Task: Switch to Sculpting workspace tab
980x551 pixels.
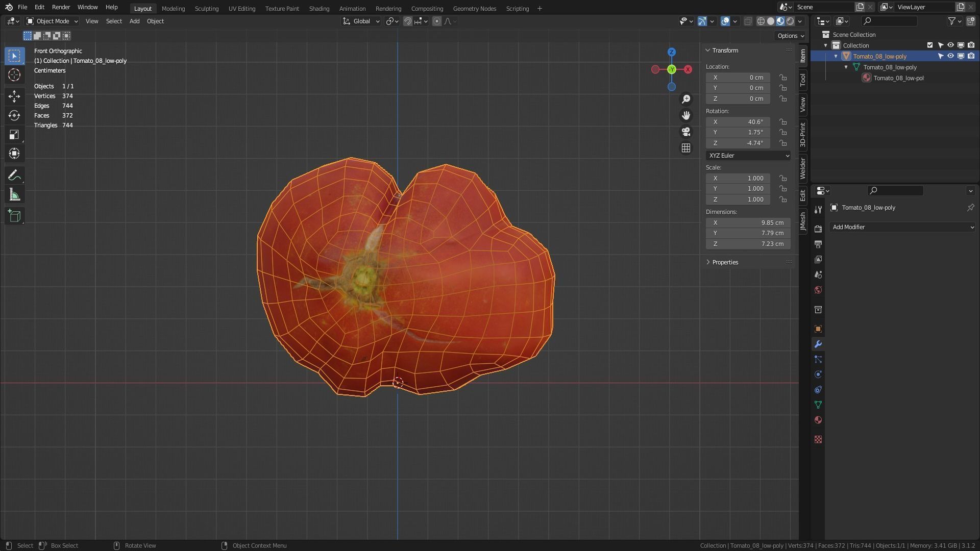Action: coord(206,8)
